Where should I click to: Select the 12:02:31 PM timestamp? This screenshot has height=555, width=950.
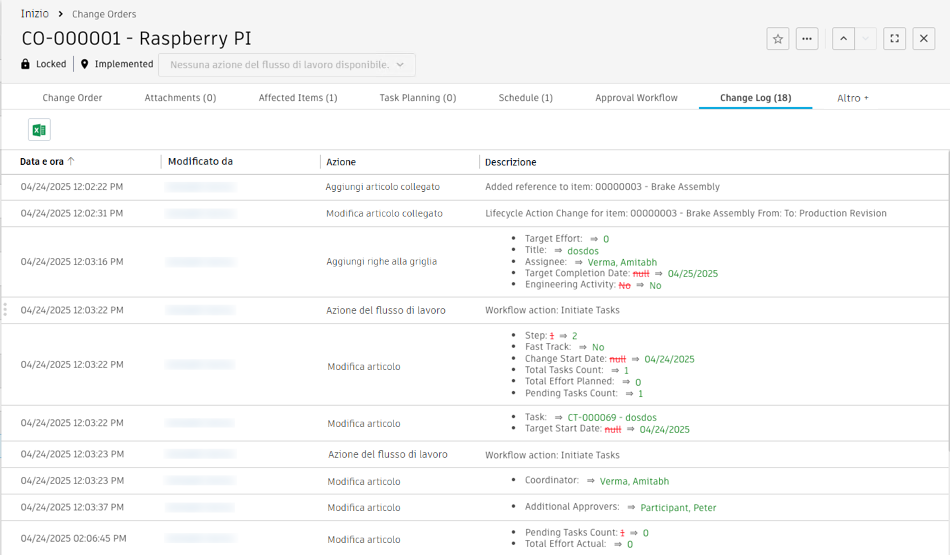click(x=71, y=213)
